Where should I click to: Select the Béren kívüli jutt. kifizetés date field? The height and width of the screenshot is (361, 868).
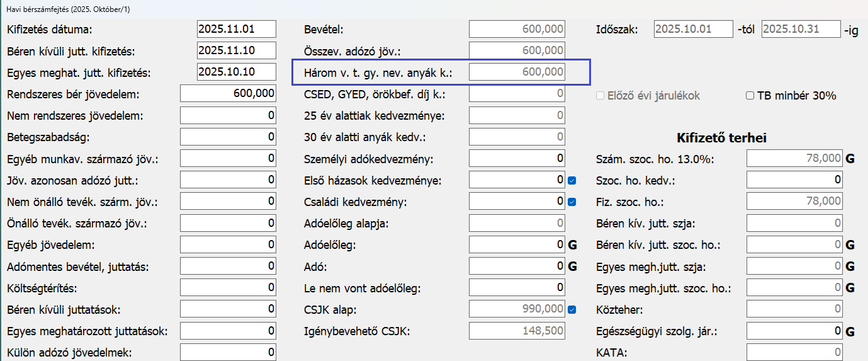tap(236, 50)
